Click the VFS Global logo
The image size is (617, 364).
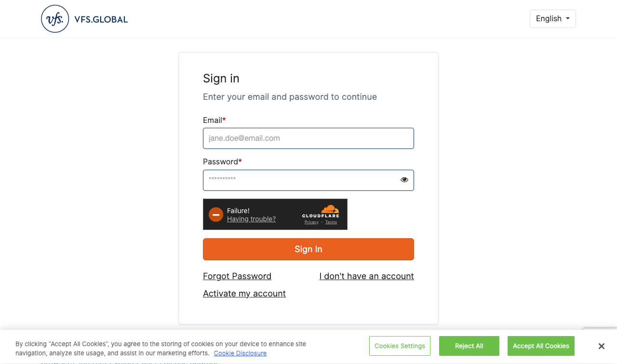click(x=84, y=19)
